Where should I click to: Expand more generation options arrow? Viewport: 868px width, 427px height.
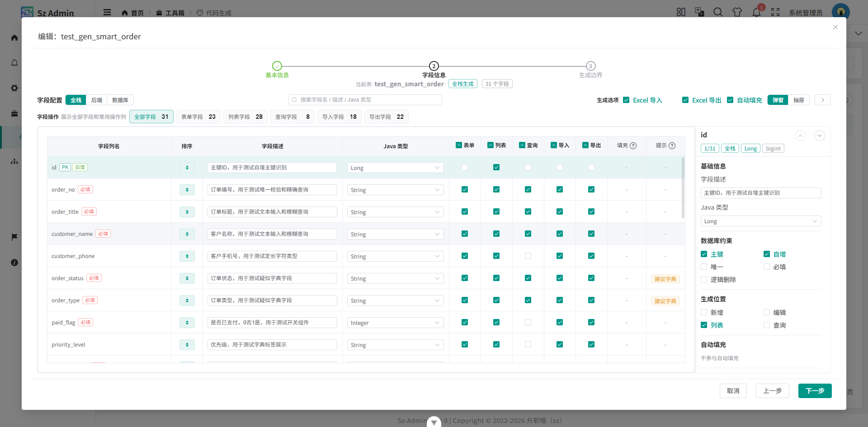(x=823, y=100)
